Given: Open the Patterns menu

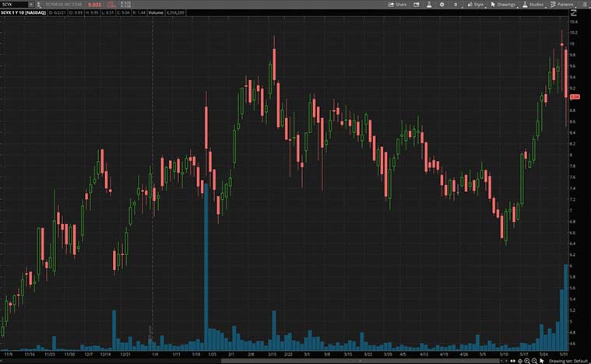Looking at the screenshot, I should 562,5.
